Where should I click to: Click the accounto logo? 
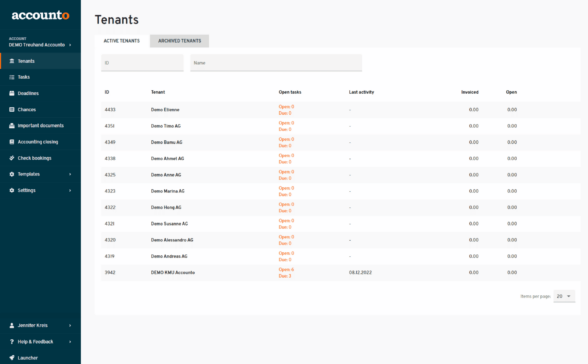pos(40,15)
